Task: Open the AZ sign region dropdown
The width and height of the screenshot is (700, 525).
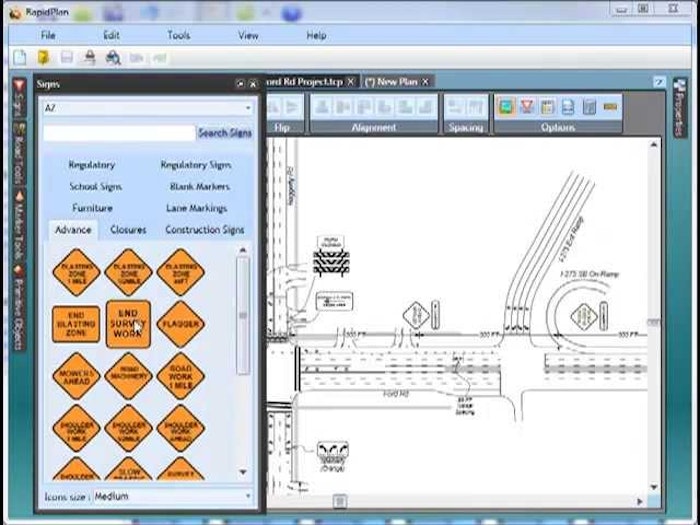Action: click(x=248, y=108)
